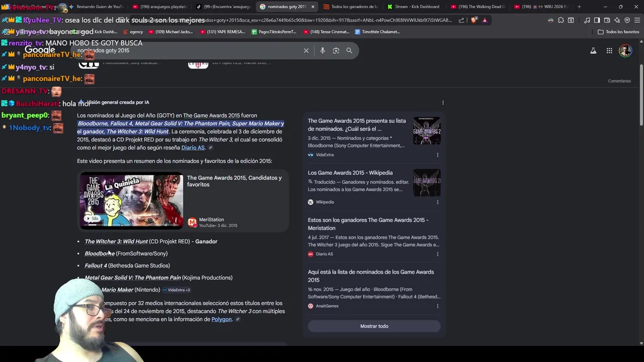Click the Brave Shields lion icon
The height and width of the screenshot is (362, 644).
click(474, 20)
